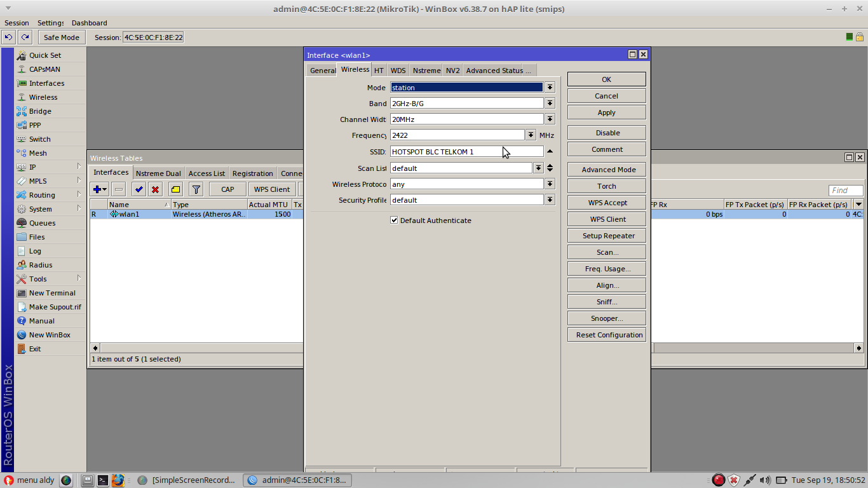The height and width of the screenshot is (488, 868).
Task: Expand the IP submenu
Action: click(x=79, y=166)
